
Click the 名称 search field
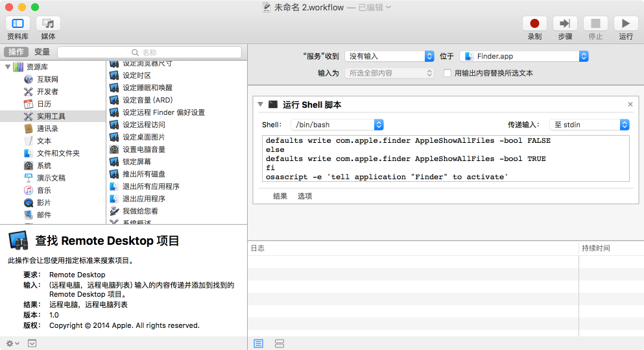150,52
